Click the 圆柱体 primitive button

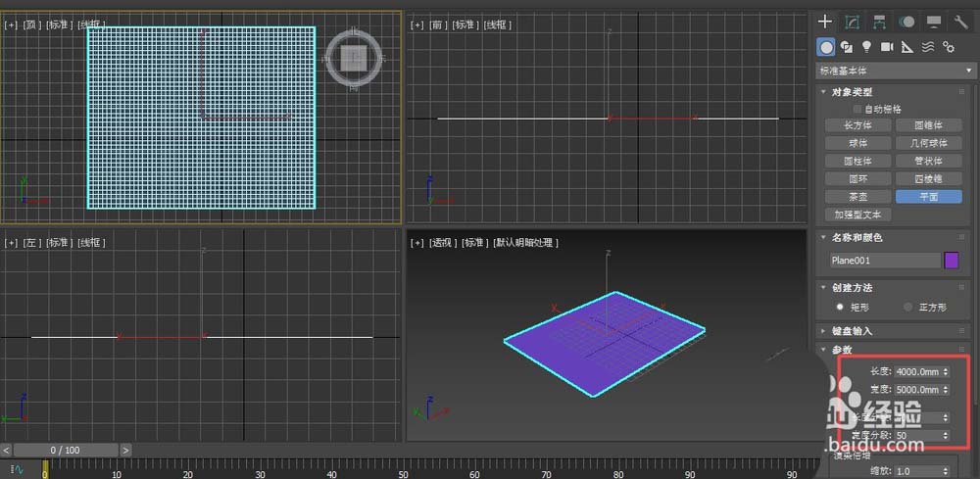[x=858, y=161]
